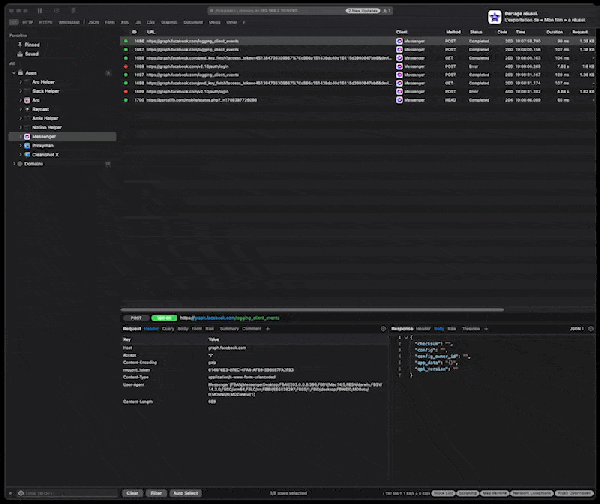Switch to the request Summary tab

229,329
